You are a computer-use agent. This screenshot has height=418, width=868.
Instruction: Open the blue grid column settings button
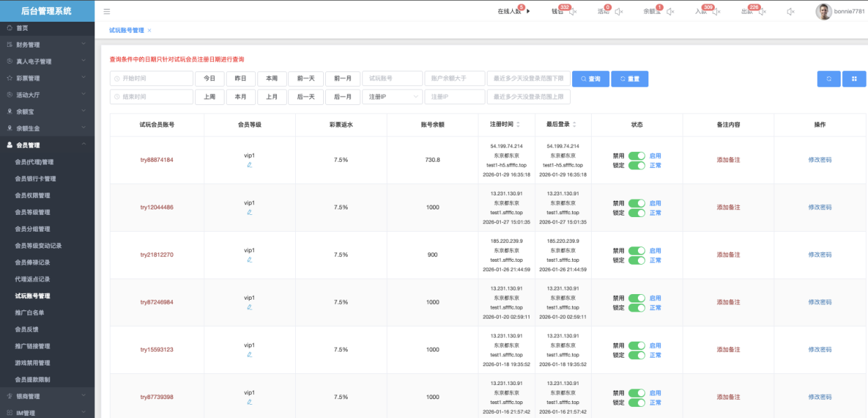pos(854,79)
